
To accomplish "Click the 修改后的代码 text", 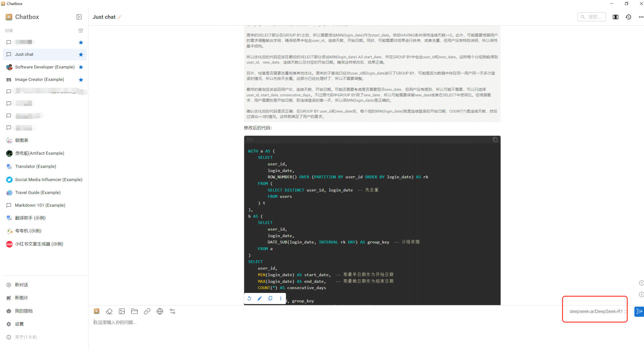I will 258,128.
